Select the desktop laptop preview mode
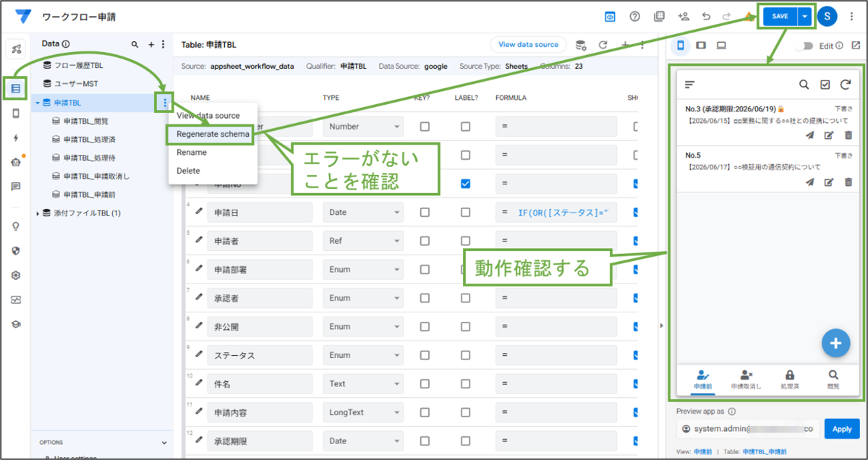This screenshot has width=868, height=460. tap(721, 46)
